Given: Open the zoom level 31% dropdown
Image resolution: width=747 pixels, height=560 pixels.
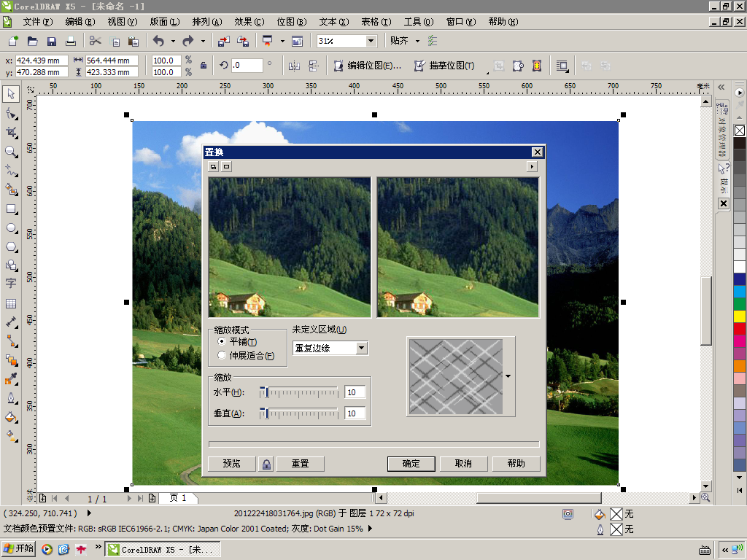Looking at the screenshot, I should click(371, 41).
